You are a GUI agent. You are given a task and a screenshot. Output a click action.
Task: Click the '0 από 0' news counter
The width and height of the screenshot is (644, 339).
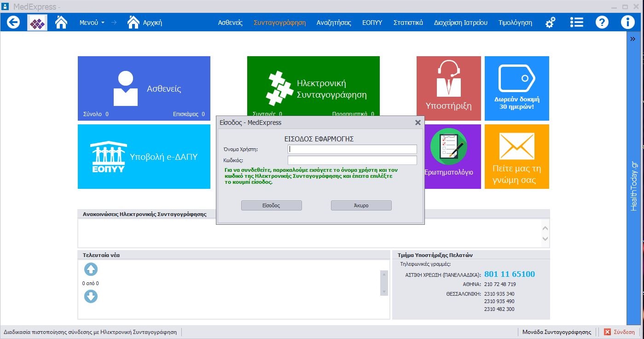90,283
